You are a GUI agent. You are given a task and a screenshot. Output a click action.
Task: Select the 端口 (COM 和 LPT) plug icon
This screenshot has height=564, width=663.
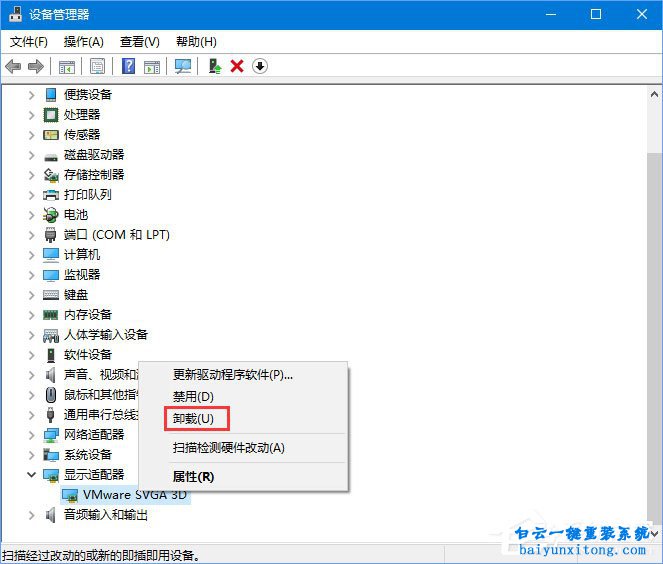click(50, 235)
